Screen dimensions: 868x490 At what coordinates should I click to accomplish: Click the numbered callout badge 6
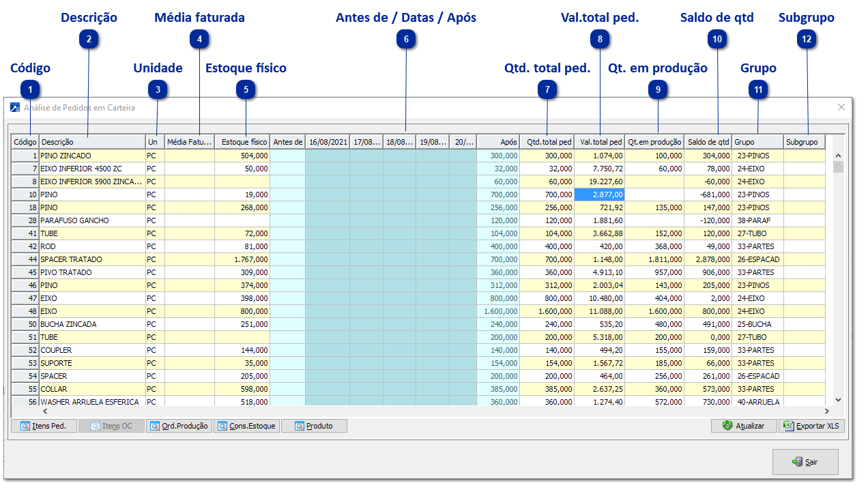click(406, 40)
